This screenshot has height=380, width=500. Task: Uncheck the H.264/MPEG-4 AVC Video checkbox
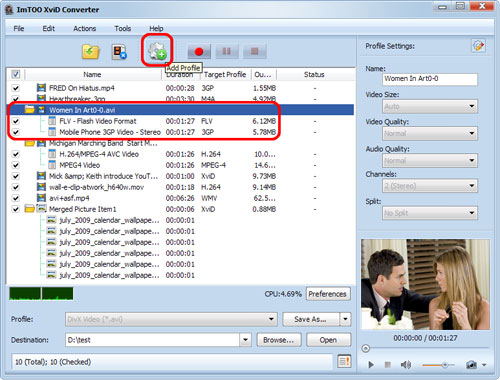[16, 154]
